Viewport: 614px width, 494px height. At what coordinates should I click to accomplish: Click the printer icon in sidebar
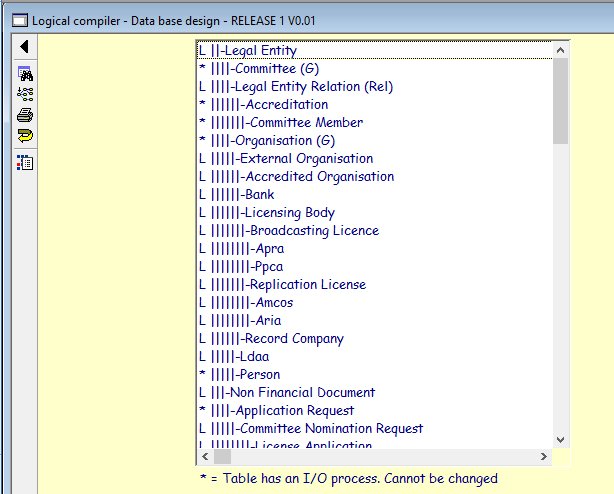(x=25, y=114)
